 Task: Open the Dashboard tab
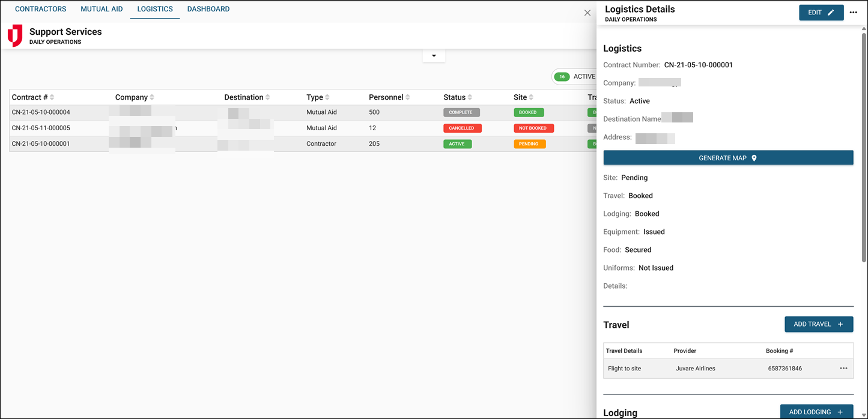click(208, 9)
